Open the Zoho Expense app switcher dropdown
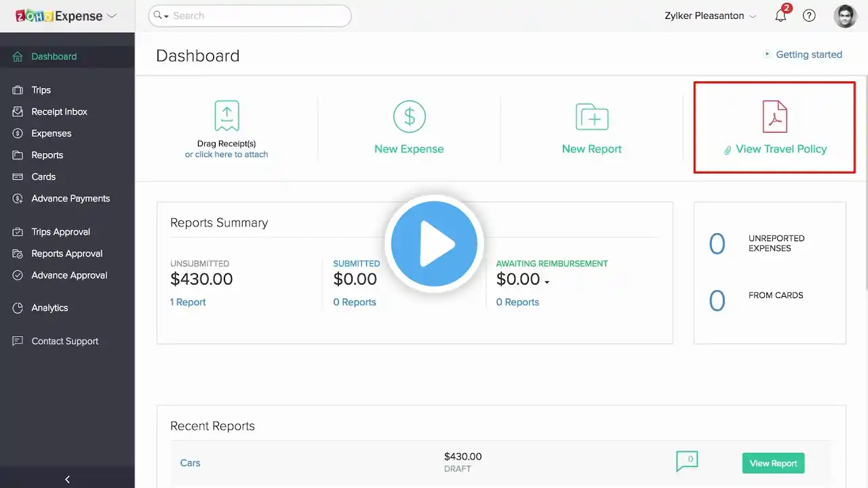Viewport: 868px width, 488px height. pos(112,16)
